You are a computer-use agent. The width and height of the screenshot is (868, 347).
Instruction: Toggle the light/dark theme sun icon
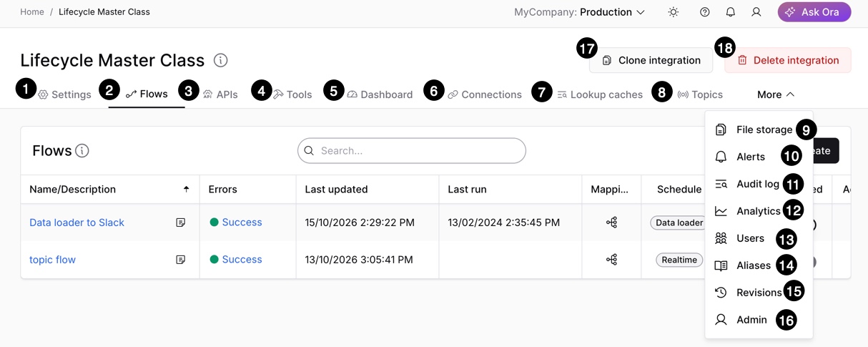coord(673,12)
